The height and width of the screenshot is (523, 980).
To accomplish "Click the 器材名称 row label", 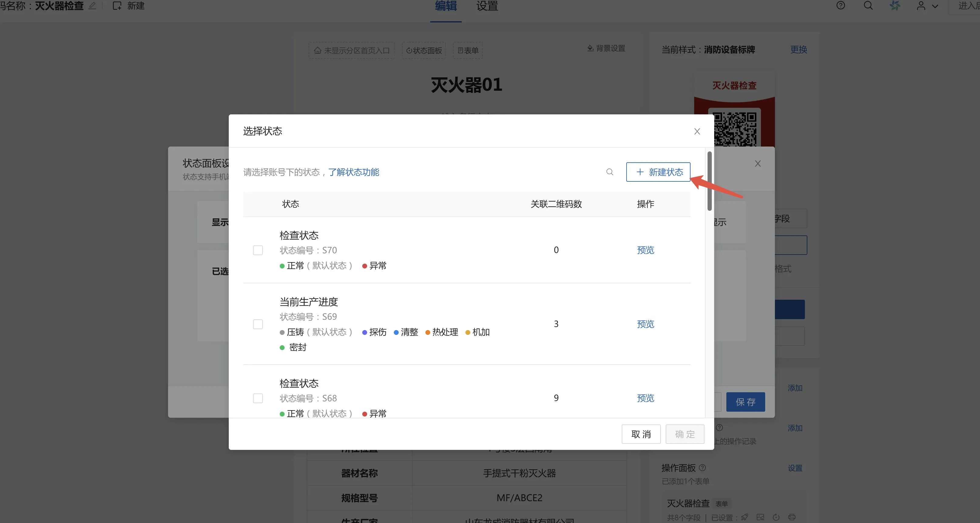I will 359,473.
